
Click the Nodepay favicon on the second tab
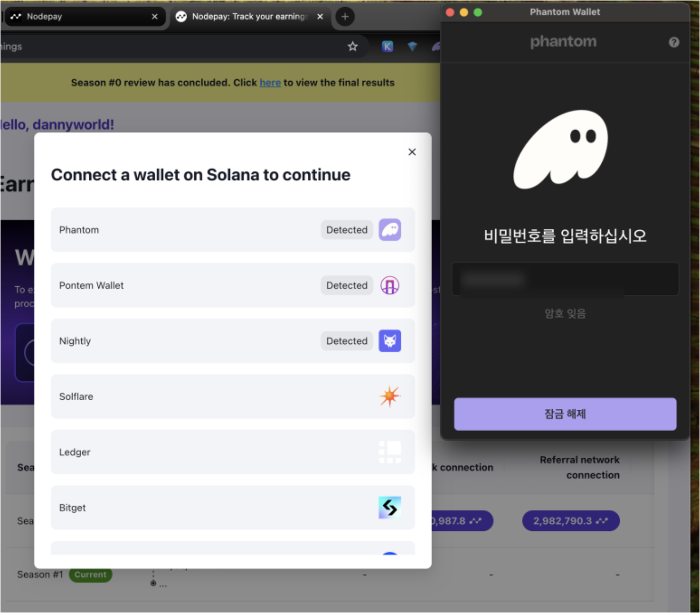181,17
